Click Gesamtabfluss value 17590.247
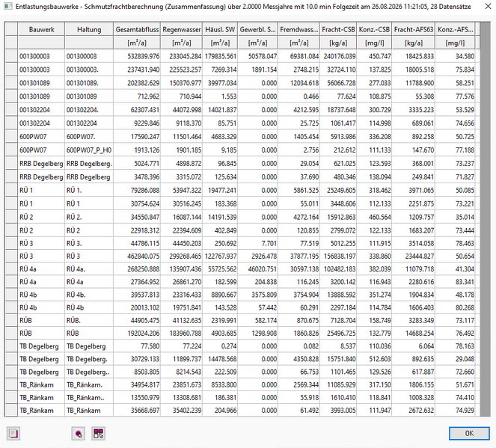This screenshot has height=448, width=496. 137,137
